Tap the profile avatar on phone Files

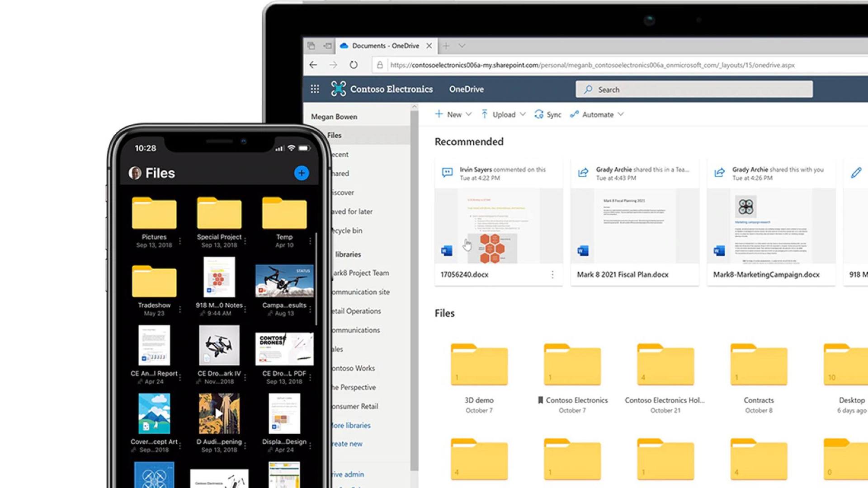pos(135,173)
